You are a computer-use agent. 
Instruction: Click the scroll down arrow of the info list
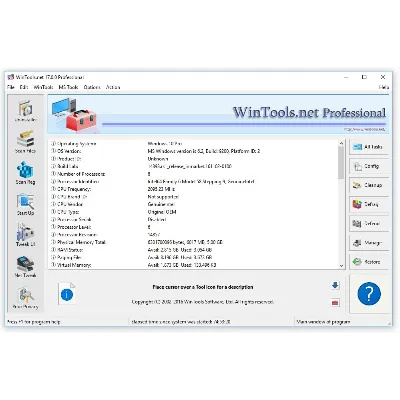pos(341,266)
